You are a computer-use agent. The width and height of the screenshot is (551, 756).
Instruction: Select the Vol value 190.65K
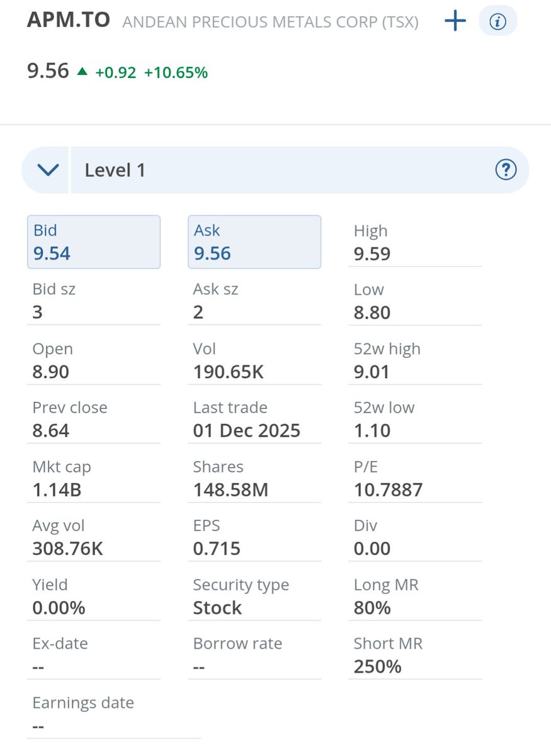coord(228,372)
